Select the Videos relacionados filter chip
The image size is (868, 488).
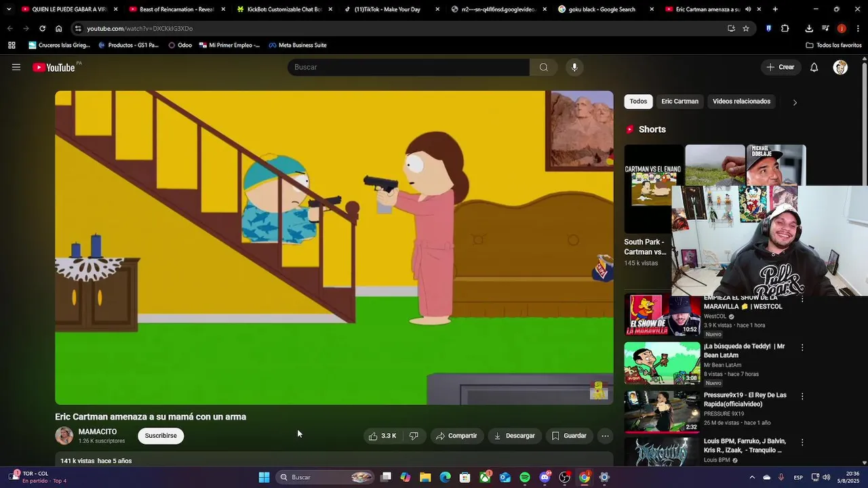[741, 102]
